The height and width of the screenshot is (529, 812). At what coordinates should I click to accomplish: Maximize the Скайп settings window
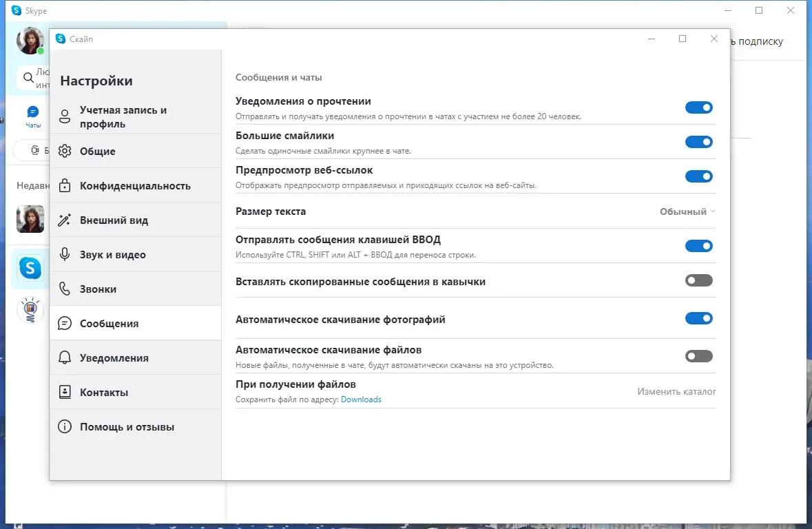pyautogui.click(x=683, y=39)
